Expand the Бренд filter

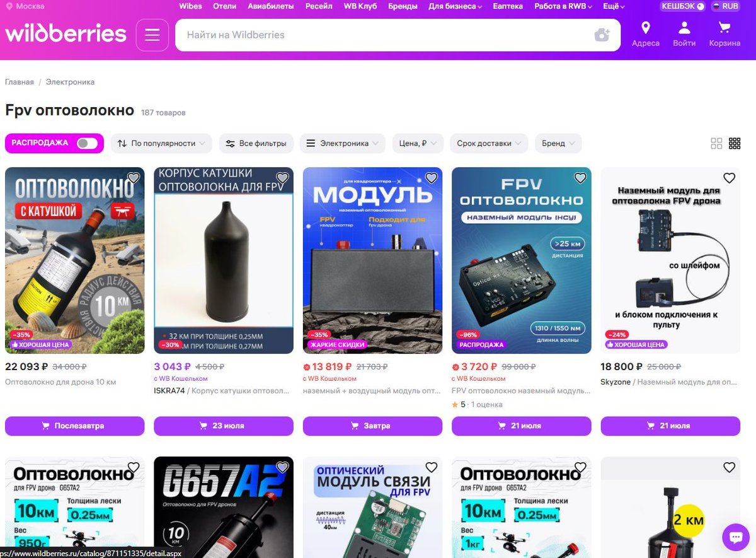[x=558, y=143]
